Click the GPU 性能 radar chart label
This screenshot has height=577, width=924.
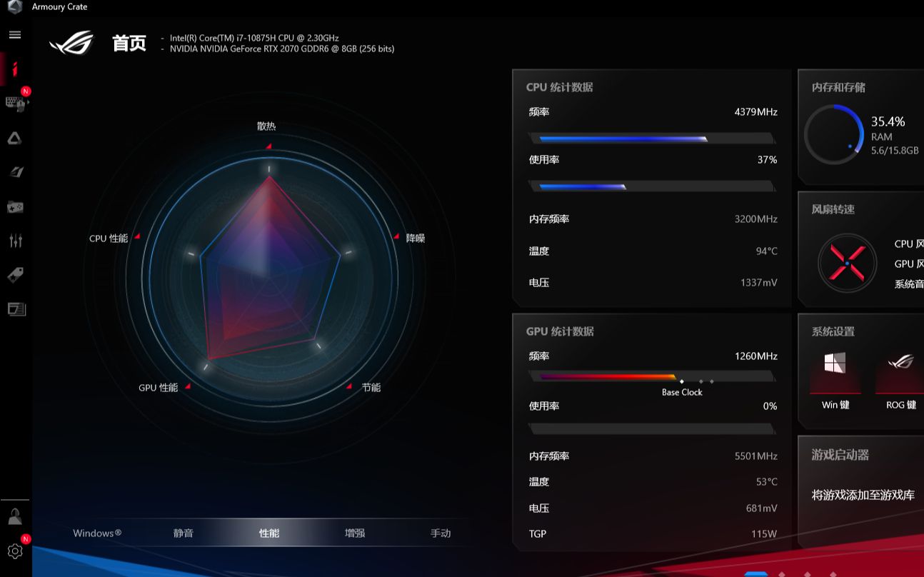tap(159, 387)
